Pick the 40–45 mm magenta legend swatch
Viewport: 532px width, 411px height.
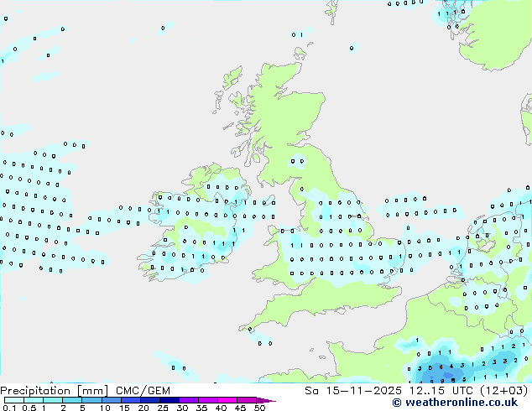(227, 400)
